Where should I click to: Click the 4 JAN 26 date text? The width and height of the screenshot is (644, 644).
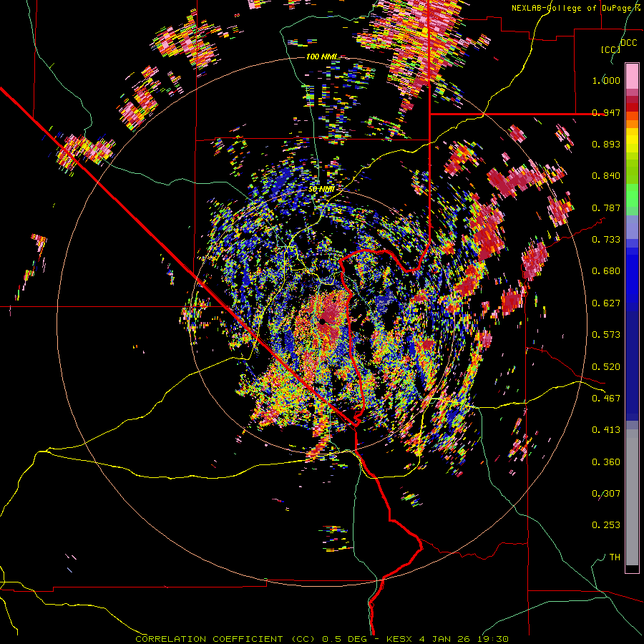[444, 639]
